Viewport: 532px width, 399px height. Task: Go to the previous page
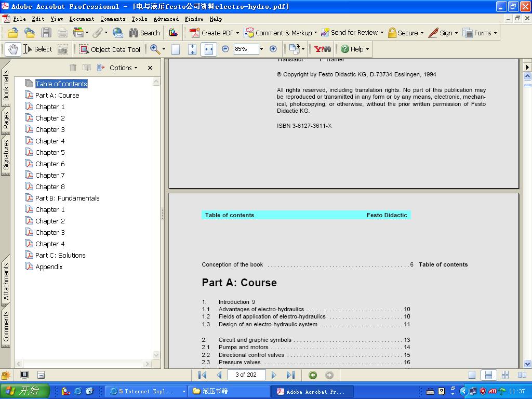(219, 375)
